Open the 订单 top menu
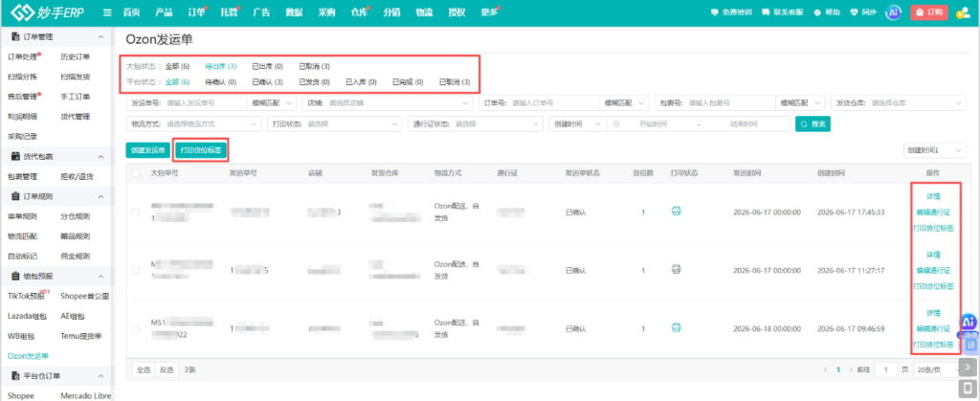The image size is (980, 401). (196, 12)
